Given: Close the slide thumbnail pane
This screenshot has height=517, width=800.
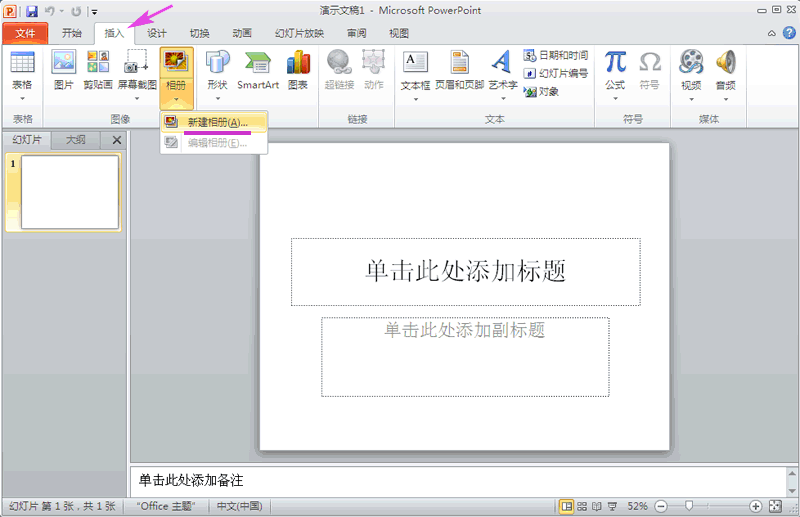Looking at the screenshot, I should click(x=116, y=140).
